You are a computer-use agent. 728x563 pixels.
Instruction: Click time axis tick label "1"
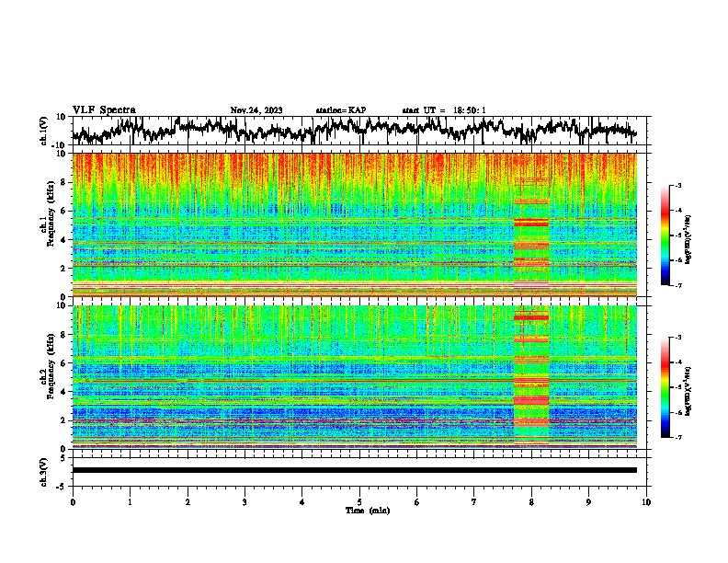[130, 502]
